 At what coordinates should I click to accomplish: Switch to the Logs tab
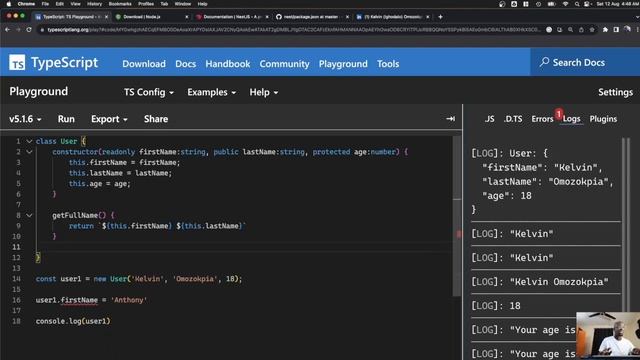tap(571, 119)
